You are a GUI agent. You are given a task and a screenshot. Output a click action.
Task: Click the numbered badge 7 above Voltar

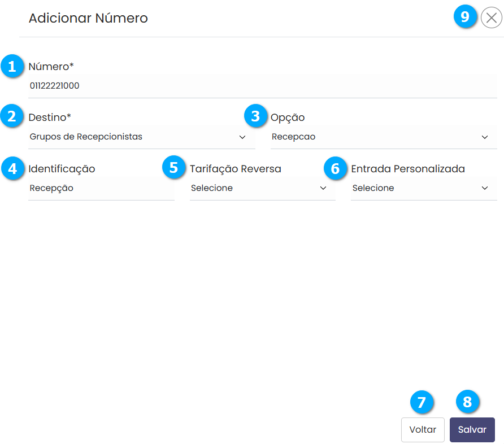(422, 402)
